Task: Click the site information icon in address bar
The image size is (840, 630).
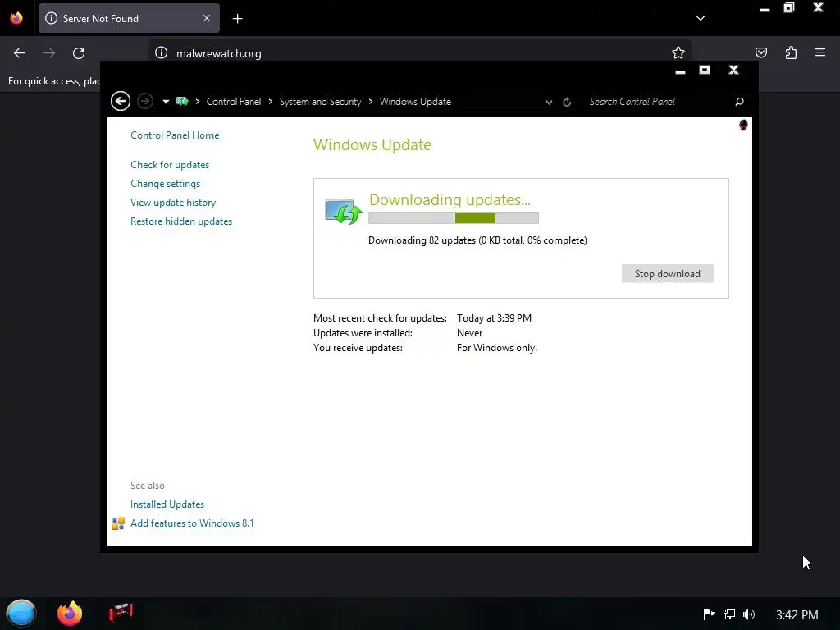Action: (162, 53)
